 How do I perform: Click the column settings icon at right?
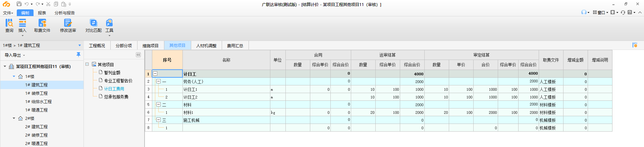click(635, 45)
